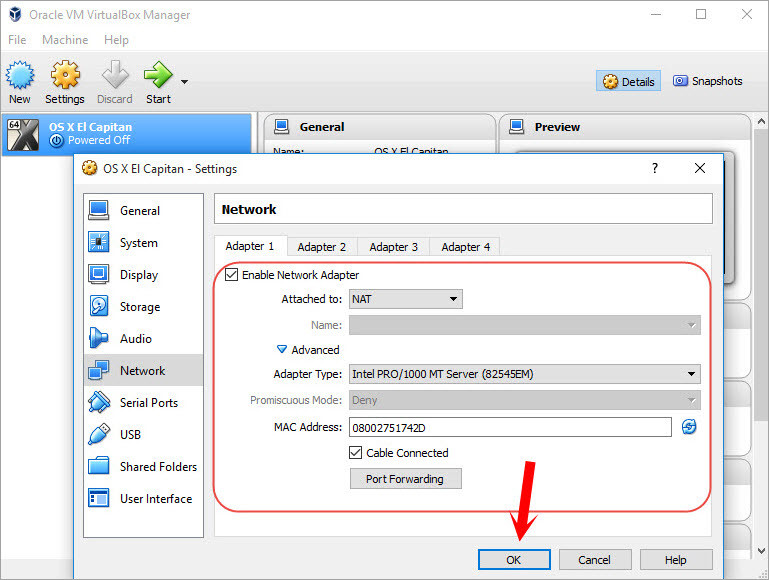This screenshot has width=769, height=580.
Task: Open the General settings category
Action: (143, 211)
